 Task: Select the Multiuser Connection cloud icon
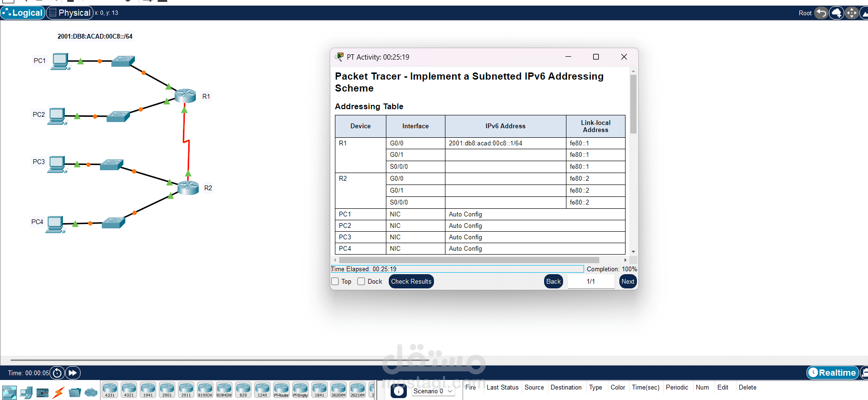tap(91, 392)
